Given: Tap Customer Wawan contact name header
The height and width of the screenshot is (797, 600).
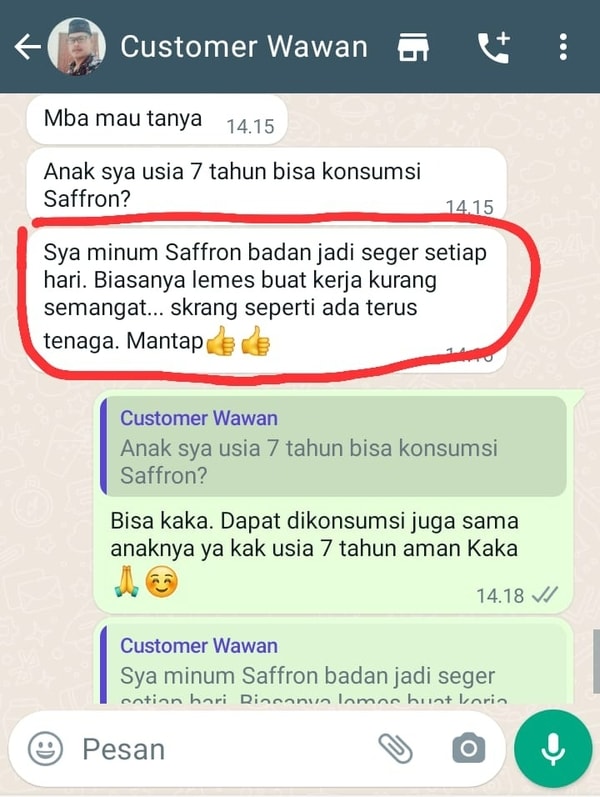Looking at the screenshot, I should [x=244, y=47].
